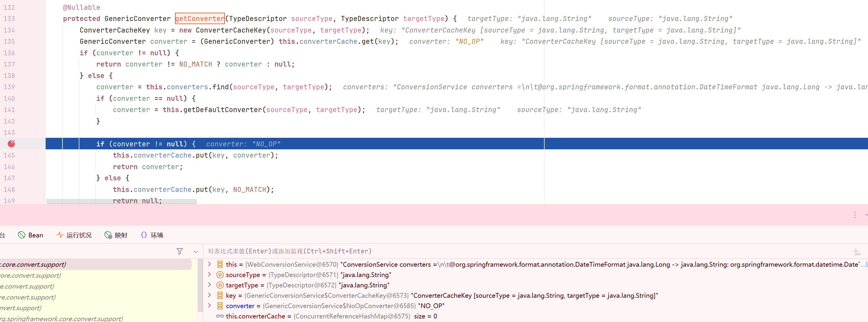This screenshot has width=868, height=322.
Task: Expand the 'this' WebConversionService variable
Action: point(210,264)
